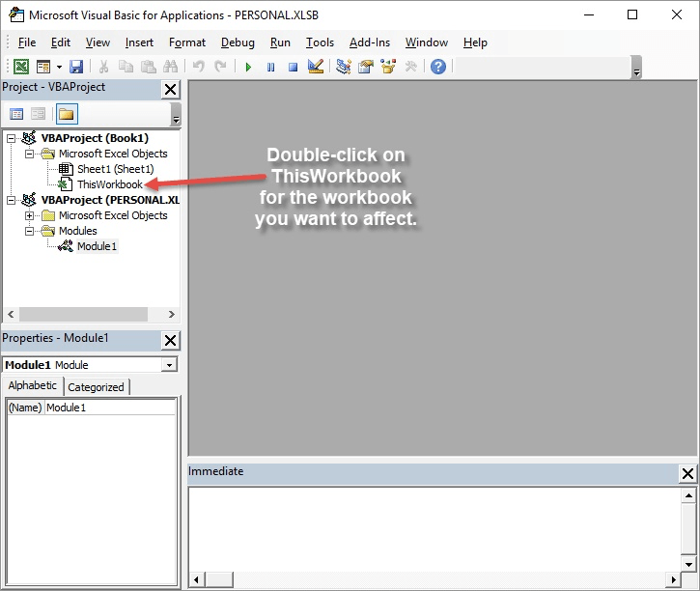Viewport: 700px width, 591px height.
Task: Click the Undo arrow icon
Action: pos(199,67)
